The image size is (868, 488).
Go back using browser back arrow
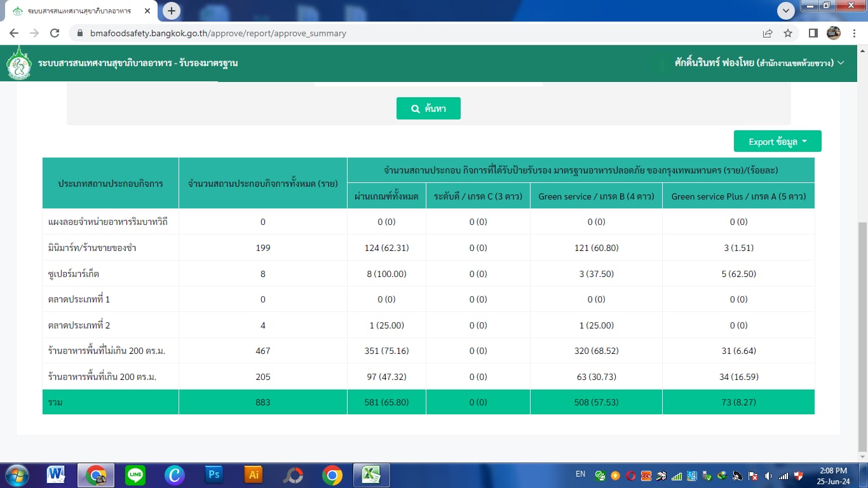coord(14,33)
